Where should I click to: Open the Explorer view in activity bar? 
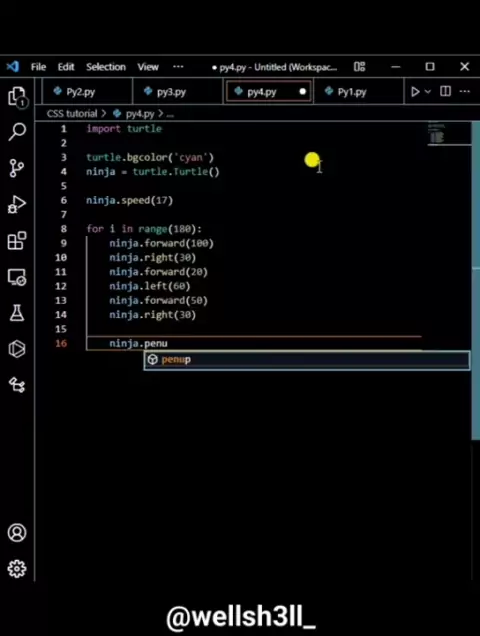click(17, 97)
